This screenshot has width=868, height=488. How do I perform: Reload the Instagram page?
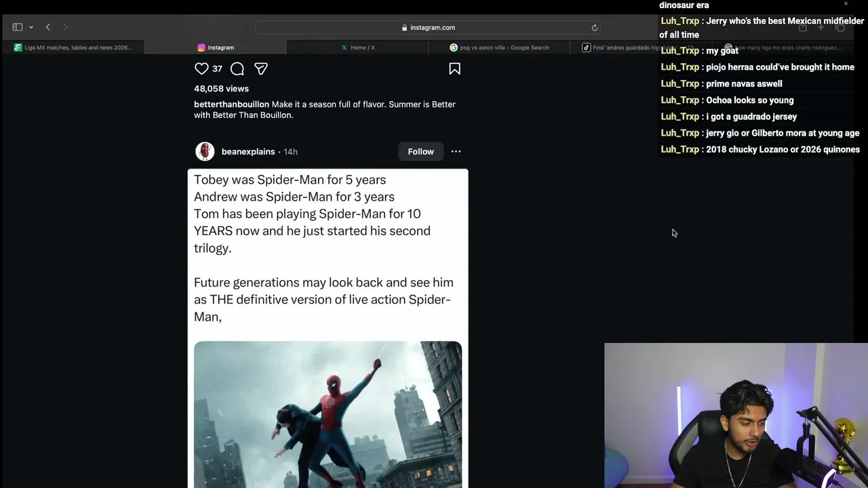pos(595,28)
